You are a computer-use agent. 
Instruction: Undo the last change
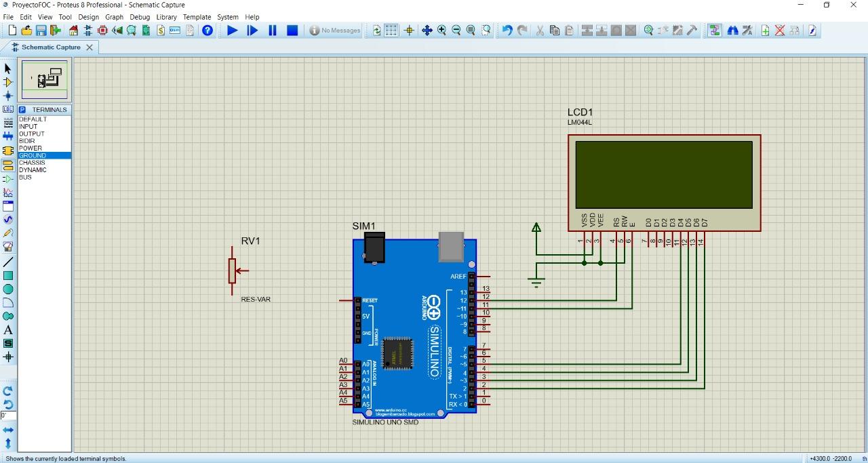tap(507, 31)
